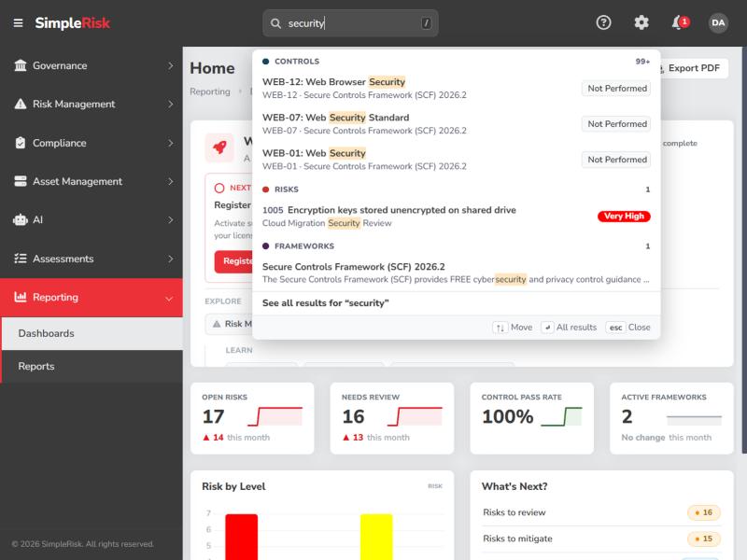Click the Assessments checklist icon
The image size is (747, 560).
pos(21,259)
